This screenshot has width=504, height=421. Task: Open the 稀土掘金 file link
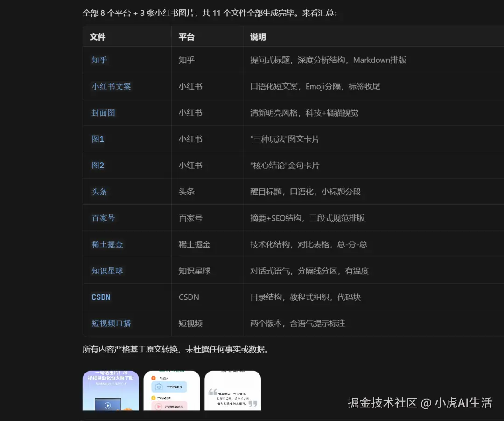107,244
